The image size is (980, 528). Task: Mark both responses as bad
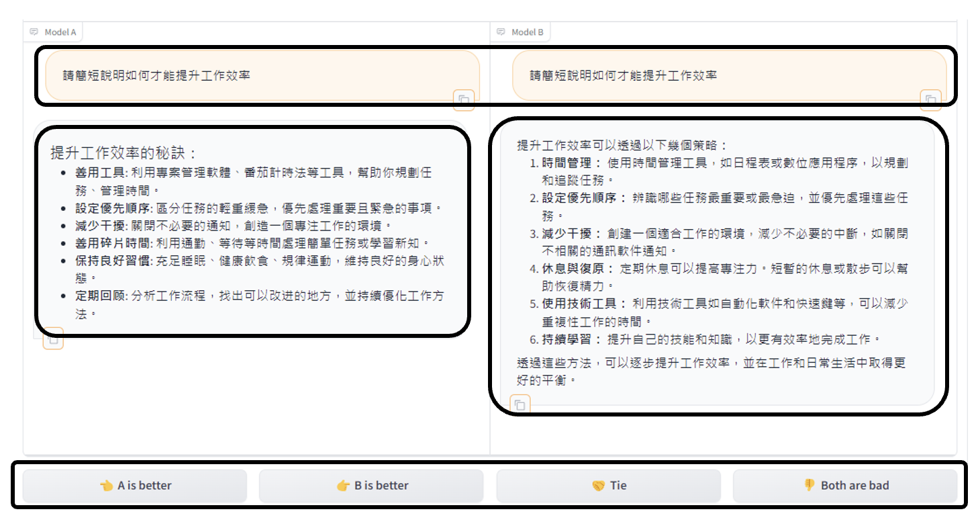pos(844,486)
